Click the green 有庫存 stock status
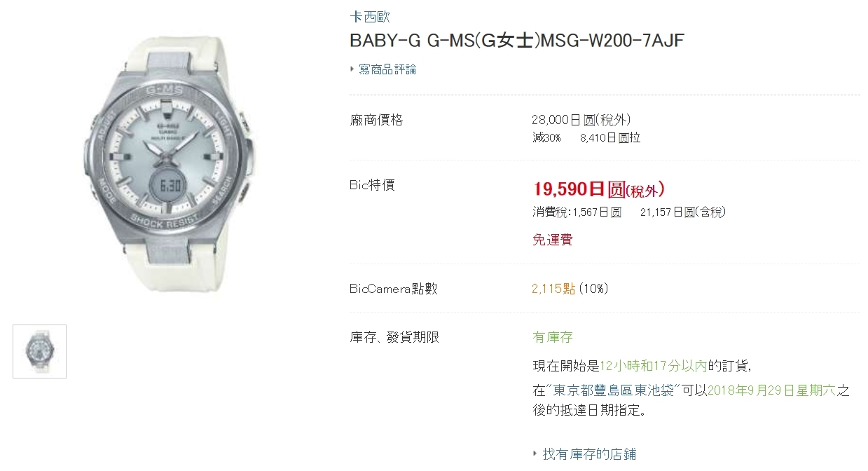 [x=553, y=337]
